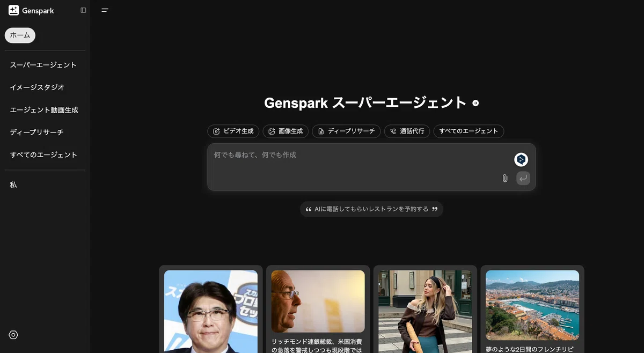Click the 画像生成 chip
The width and height of the screenshot is (644, 353).
tap(286, 131)
